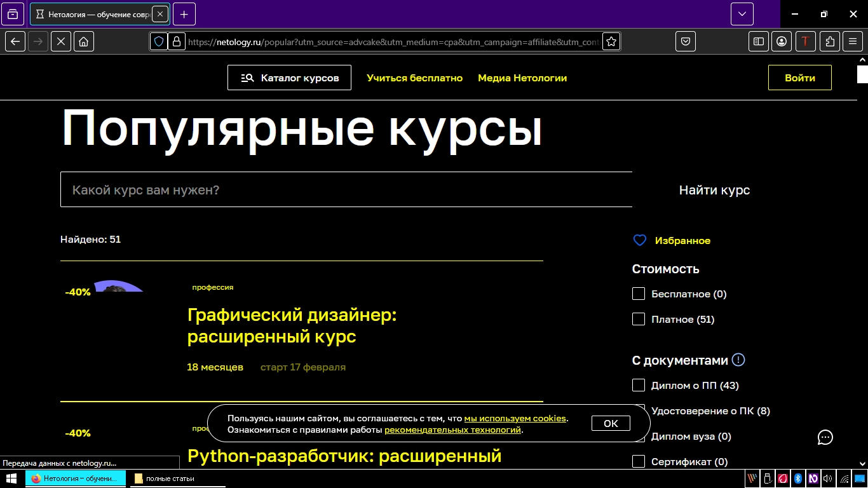Click the safely remove USB tray icon
Screen dimensions: 868x488
click(x=768, y=478)
